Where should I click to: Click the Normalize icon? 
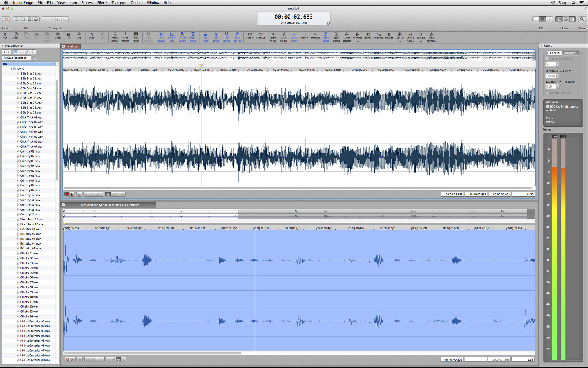(x=357, y=36)
